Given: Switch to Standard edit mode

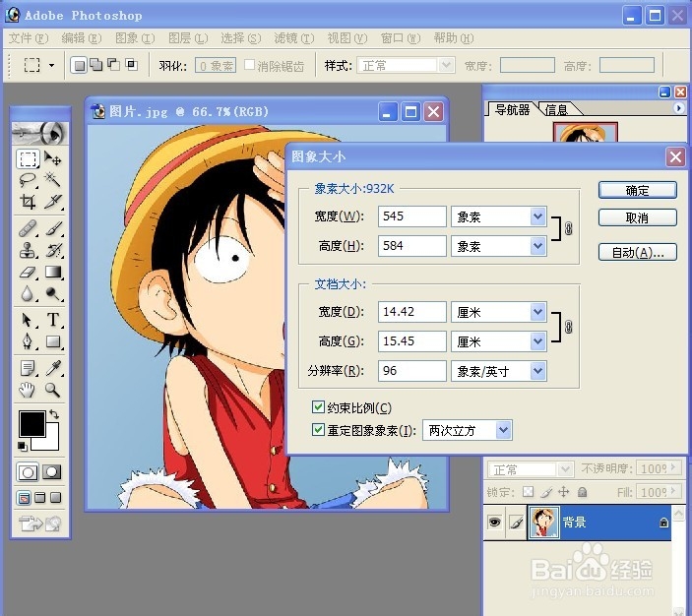Looking at the screenshot, I should (28, 472).
